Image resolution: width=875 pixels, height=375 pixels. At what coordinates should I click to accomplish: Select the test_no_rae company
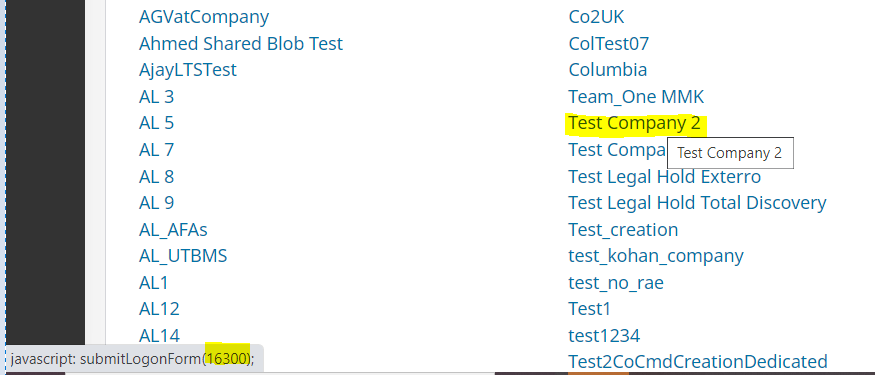[616, 283]
